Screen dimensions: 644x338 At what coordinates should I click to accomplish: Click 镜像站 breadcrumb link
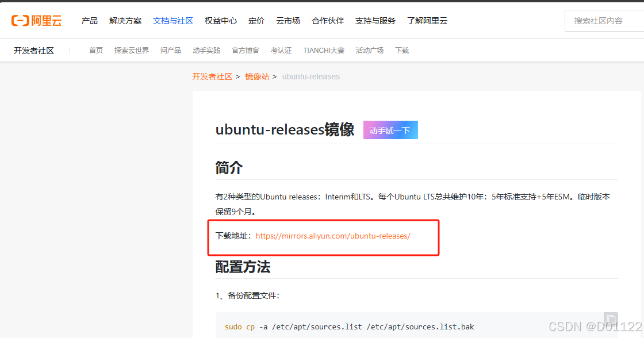pos(257,77)
